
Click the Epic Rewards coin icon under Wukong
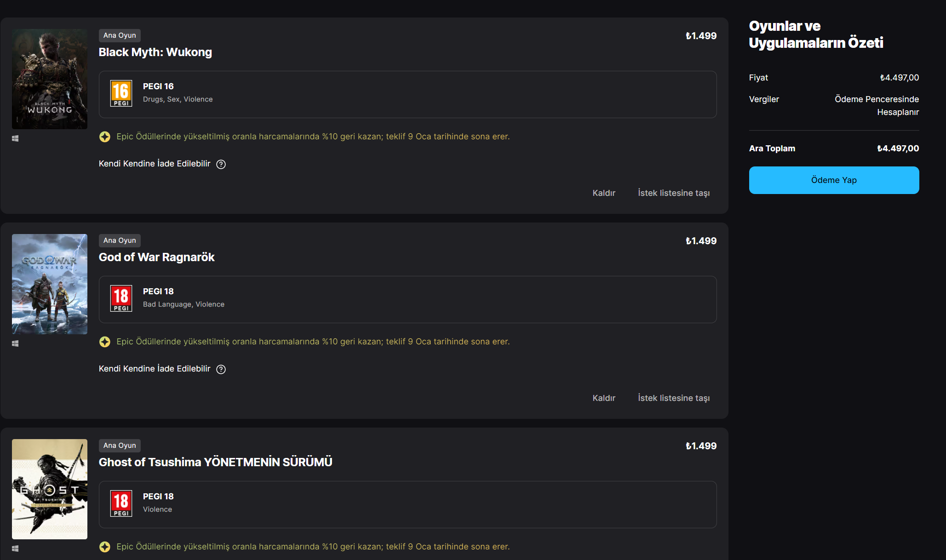105,137
